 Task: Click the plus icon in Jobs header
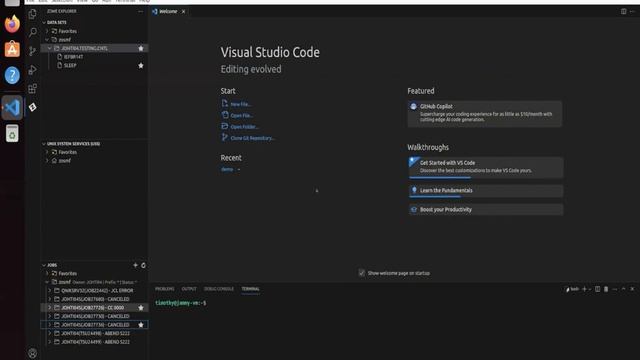coord(135,265)
